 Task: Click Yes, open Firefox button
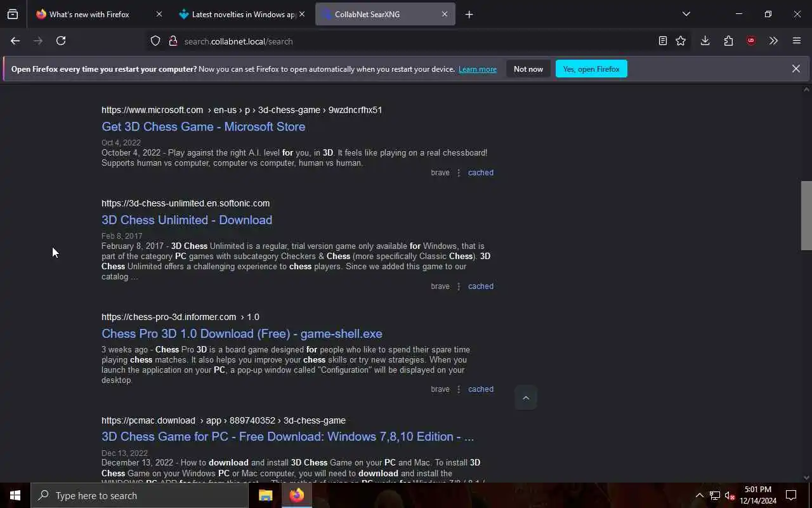(591, 69)
